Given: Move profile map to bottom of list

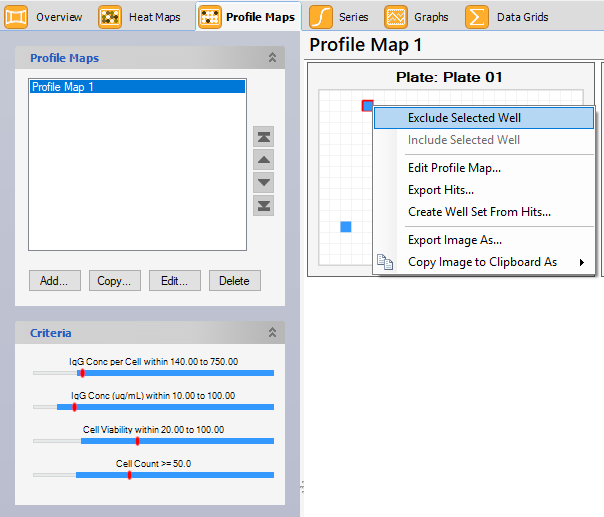Looking at the screenshot, I should pyautogui.click(x=263, y=205).
